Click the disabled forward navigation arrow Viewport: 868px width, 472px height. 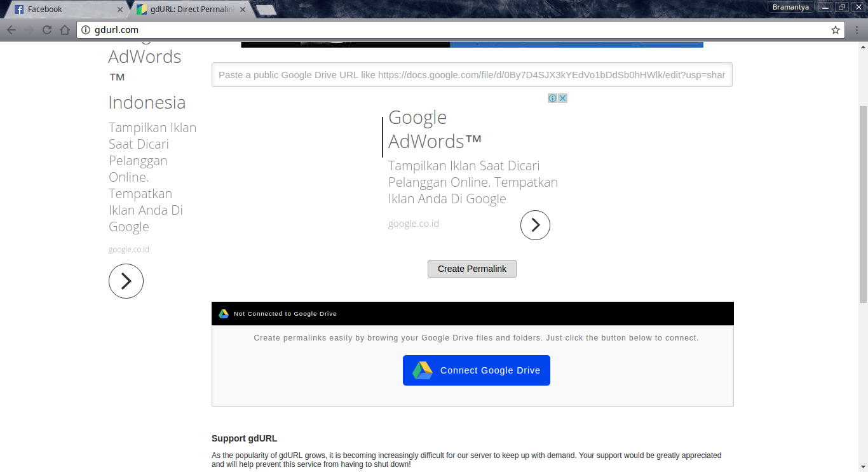click(x=29, y=30)
